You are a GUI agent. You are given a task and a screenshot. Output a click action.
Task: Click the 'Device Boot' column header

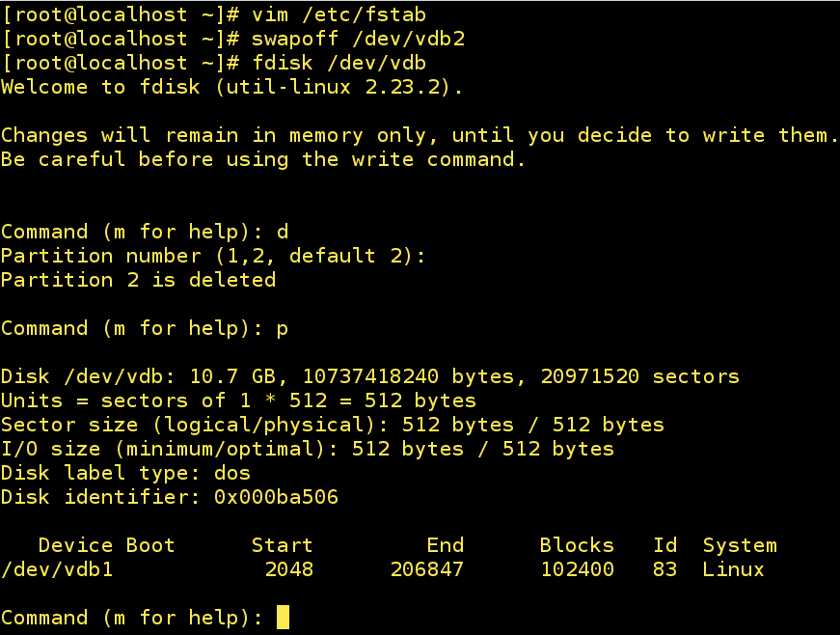pyautogui.click(x=106, y=545)
